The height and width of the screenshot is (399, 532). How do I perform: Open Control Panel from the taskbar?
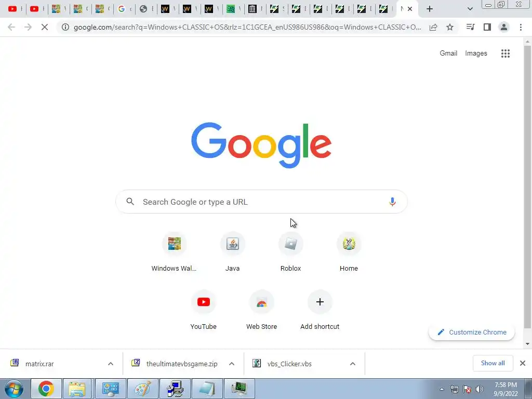point(110,389)
